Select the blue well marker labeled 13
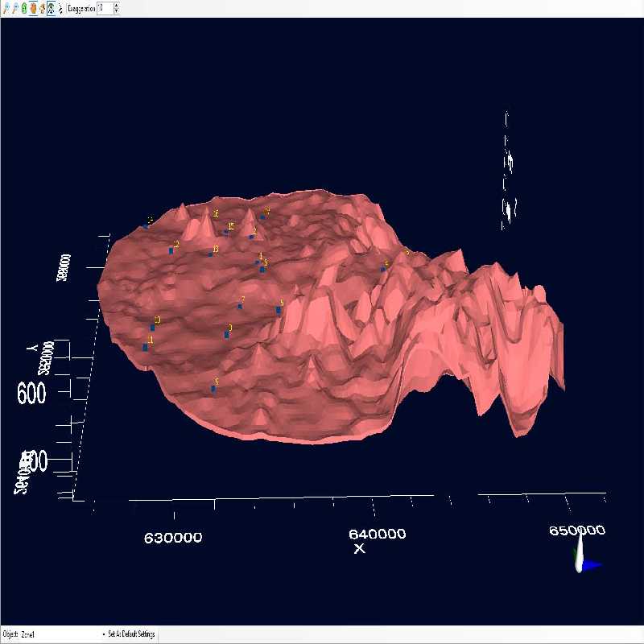Image resolution: width=644 pixels, height=644 pixels. pos(210,254)
